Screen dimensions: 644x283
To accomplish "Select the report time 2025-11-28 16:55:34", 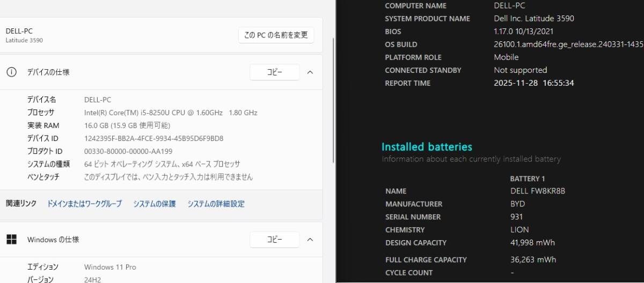I will click(534, 83).
